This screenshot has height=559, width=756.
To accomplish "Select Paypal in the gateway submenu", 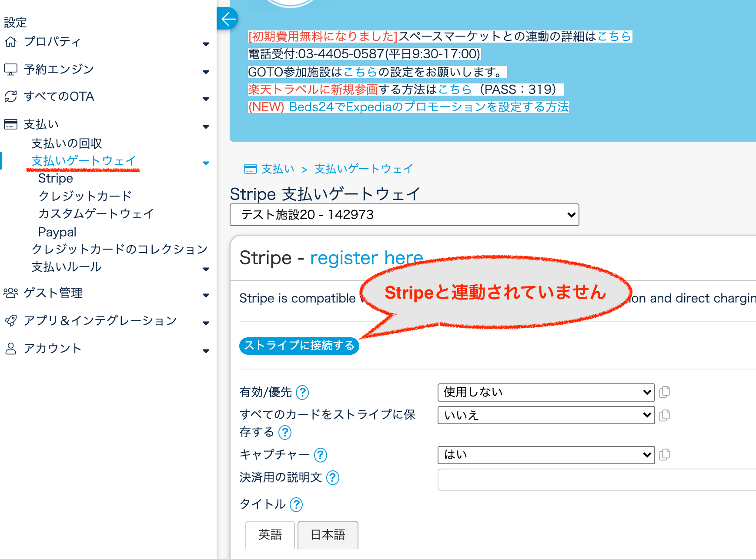I will 57,232.
